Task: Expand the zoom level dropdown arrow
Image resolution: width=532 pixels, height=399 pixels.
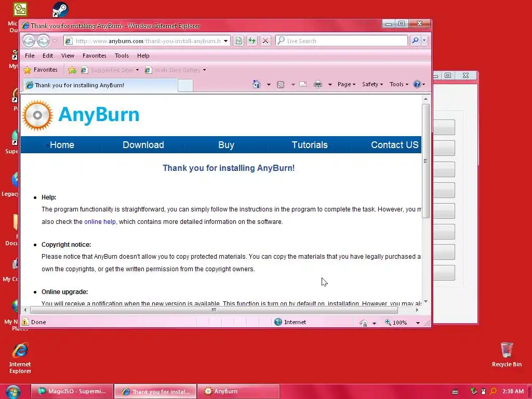Action: point(418,323)
